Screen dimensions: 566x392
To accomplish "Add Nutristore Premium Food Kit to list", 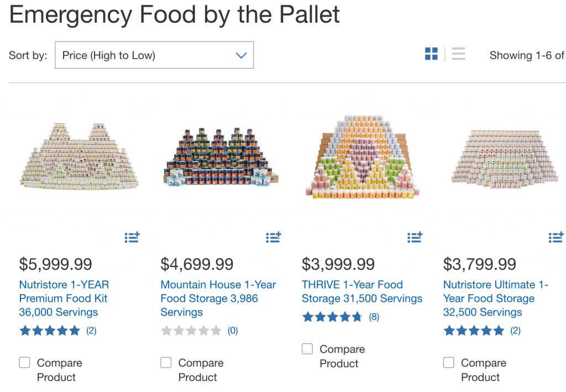I will coord(132,237).
